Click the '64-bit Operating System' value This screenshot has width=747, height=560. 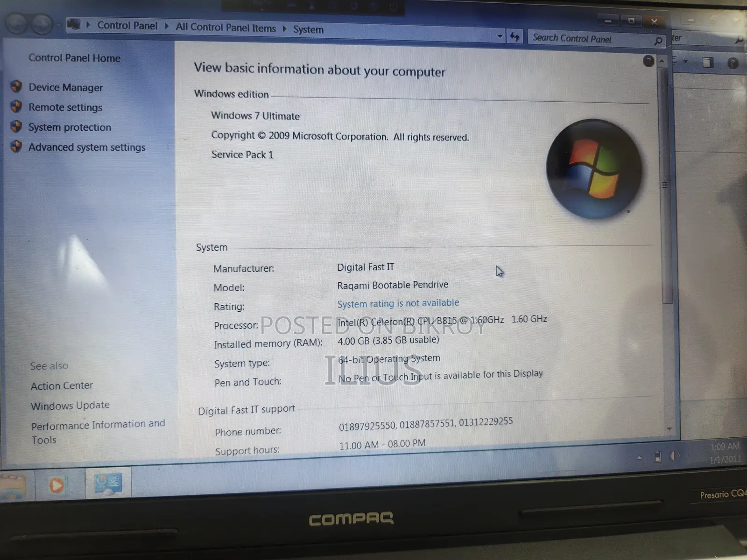389,359
